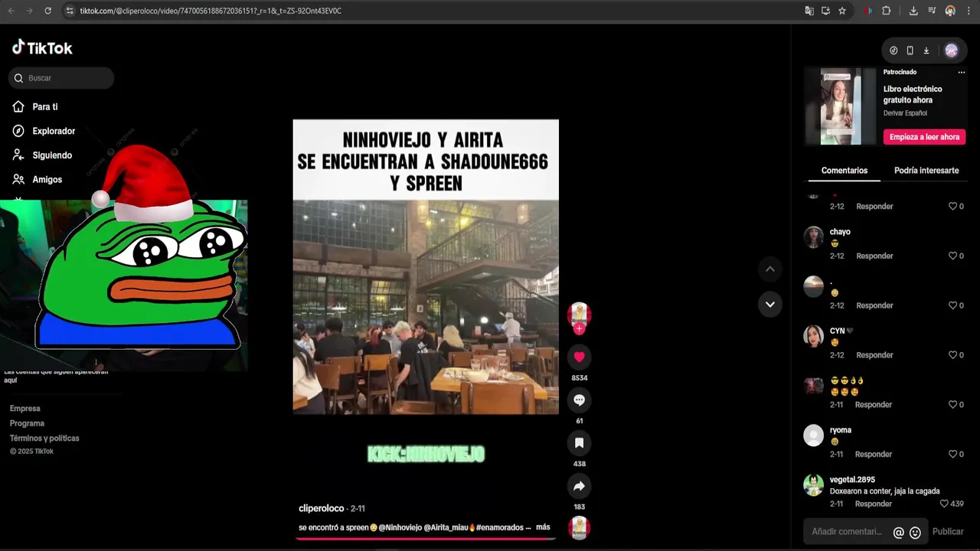Reply to vegetal.2895's comment
Viewport: 980px width, 551px height.
coord(874,504)
